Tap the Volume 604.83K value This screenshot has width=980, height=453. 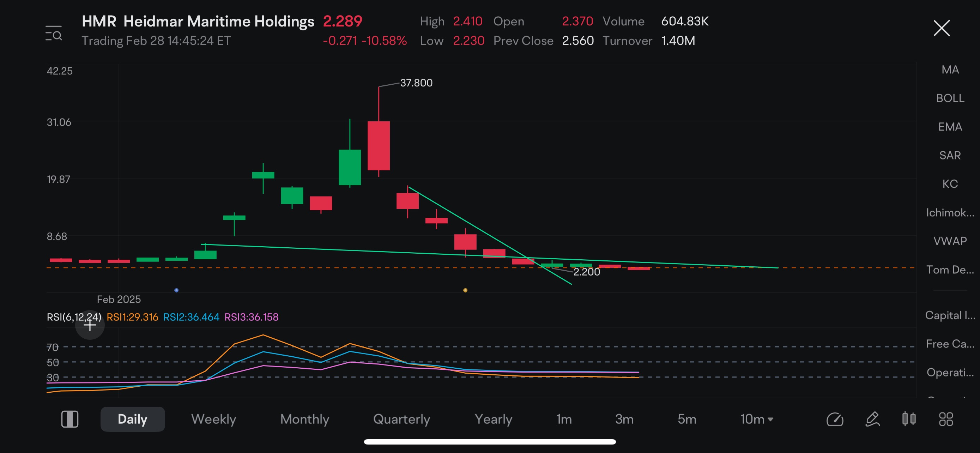(685, 21)
